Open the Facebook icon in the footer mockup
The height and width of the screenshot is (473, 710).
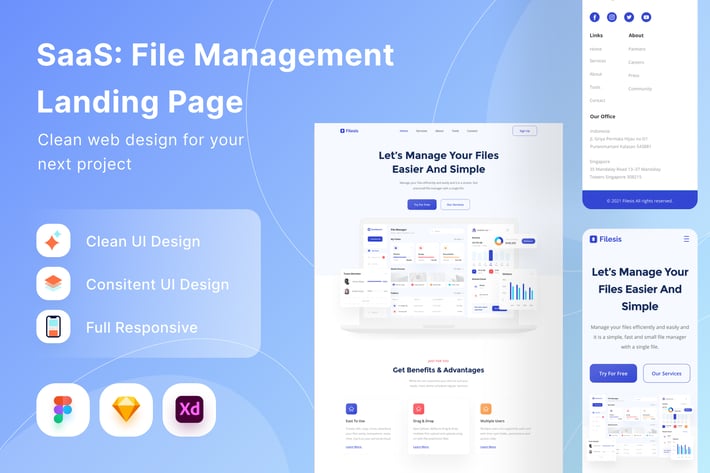click(x=595, y=17)
